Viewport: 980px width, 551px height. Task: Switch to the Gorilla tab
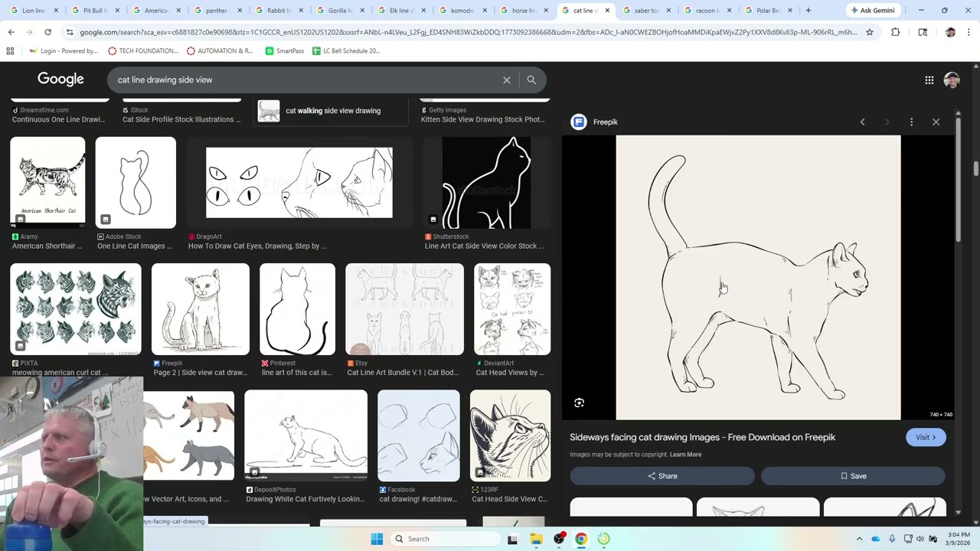pos(335,11)
